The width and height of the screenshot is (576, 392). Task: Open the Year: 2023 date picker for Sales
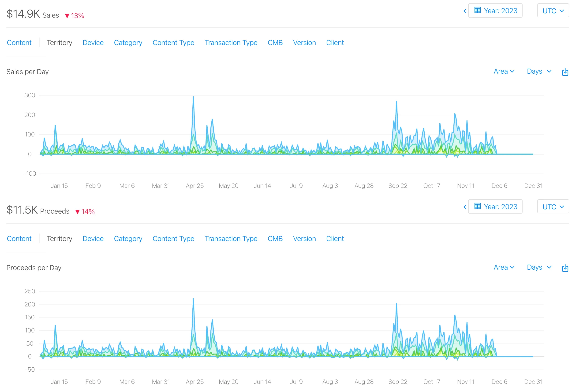click(x=495, y=11)
